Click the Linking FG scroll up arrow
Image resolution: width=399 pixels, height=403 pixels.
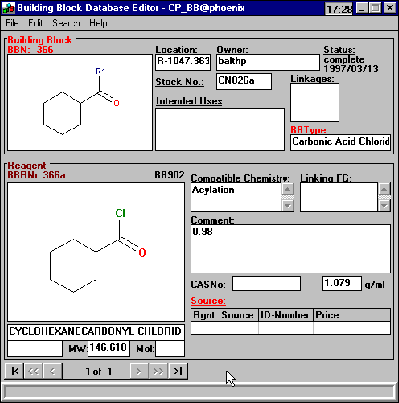point(385,189)
